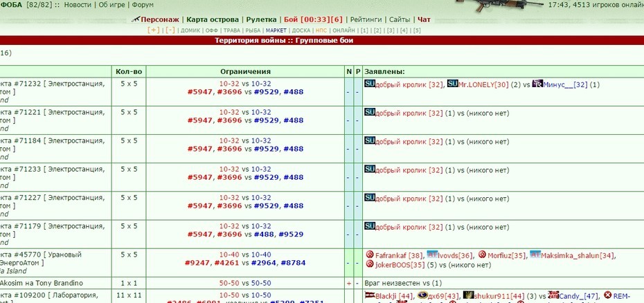Click SU syndicate icon in #71221 row

click(370, 112)
